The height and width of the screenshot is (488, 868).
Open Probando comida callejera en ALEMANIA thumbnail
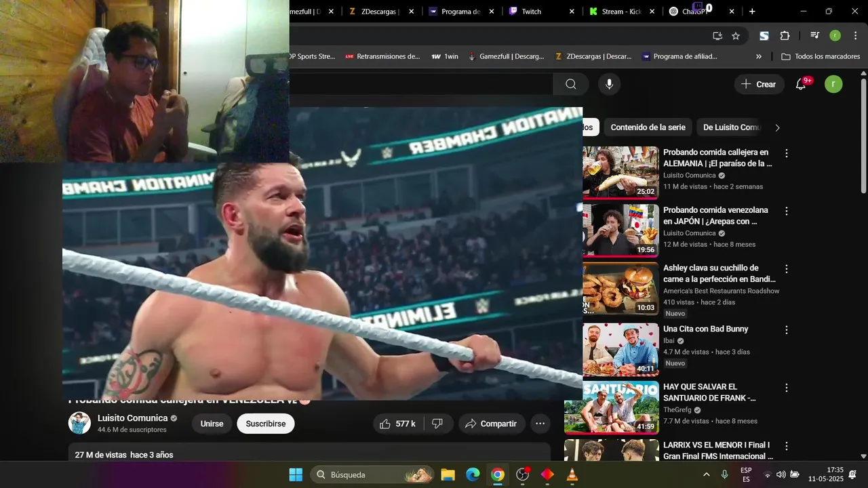(x=620, y=172)
